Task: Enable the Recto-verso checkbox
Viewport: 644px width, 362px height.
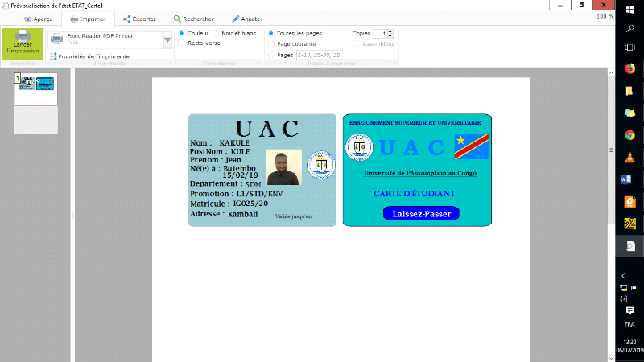Action: [x=181, y=43]
